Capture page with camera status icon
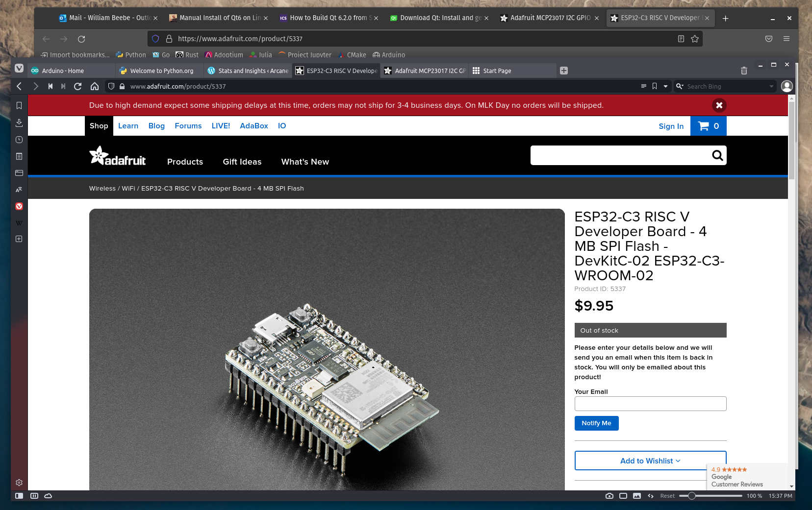 [x=609, y=496]
